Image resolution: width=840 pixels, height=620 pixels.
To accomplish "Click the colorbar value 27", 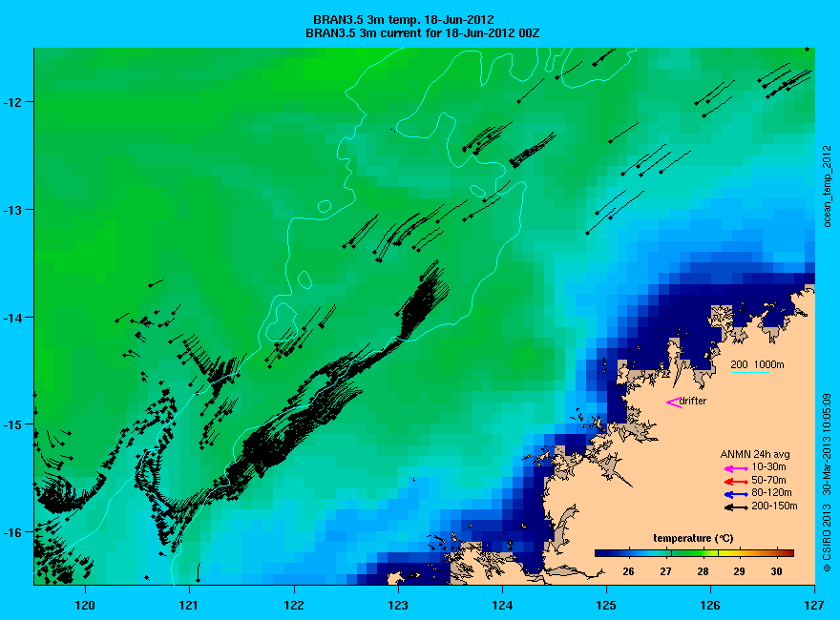I will (x=665, y=571).
